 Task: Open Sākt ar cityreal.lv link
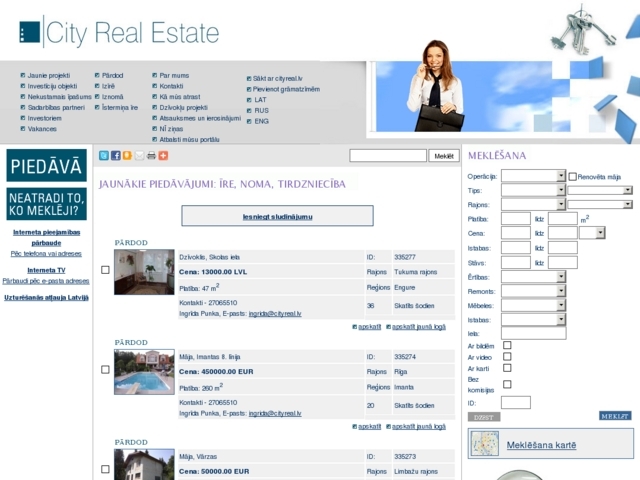(278, 78)
